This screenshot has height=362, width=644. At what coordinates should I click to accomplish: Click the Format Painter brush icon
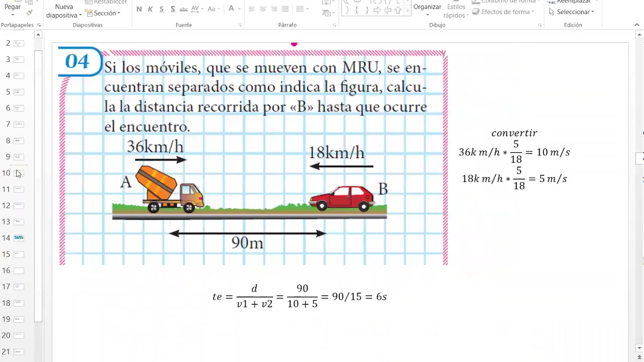29,12
